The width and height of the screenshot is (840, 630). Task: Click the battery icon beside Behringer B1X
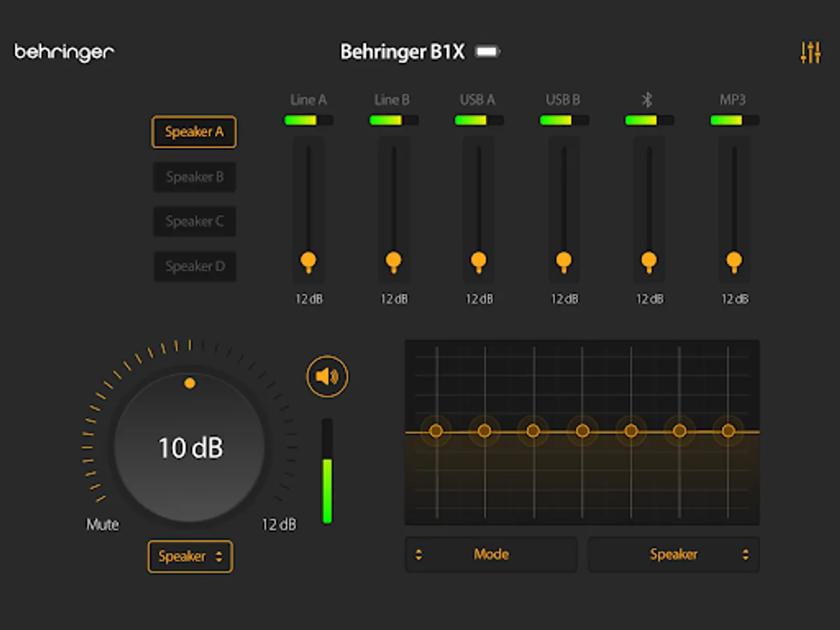pos(487,51)
